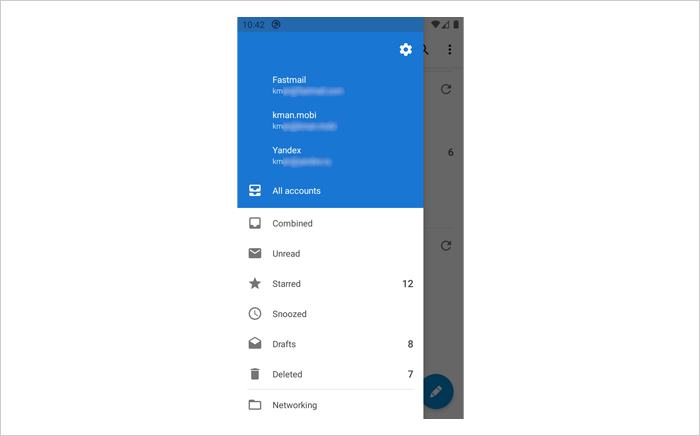700x436 pixels.
Task: Select the kman.mobi account
Action: [x=330, y=120]
